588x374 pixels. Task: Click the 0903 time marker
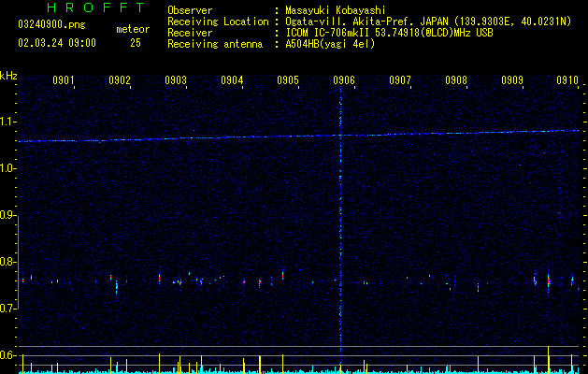coord(176,79)
